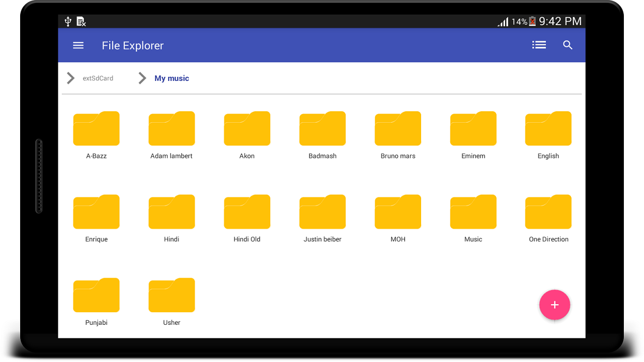This screenshot has width=644, height=362.
Task: Open the Hindi folder icon
Action: pos(172,212)
